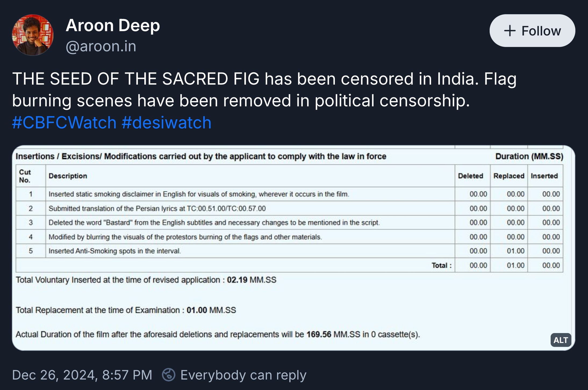Click the Everybody can reply label

[243, 375]
